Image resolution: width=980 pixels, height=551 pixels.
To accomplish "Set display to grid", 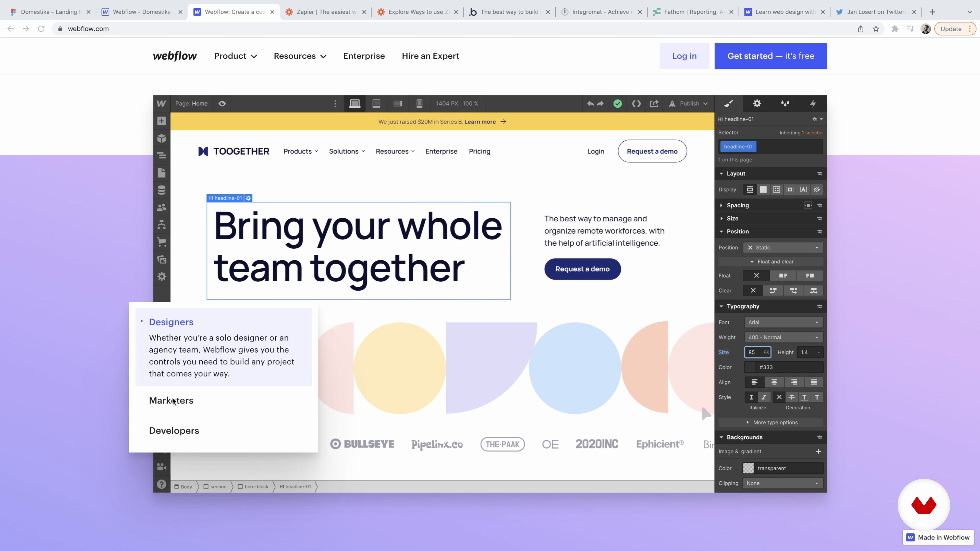I will (776, 189).
